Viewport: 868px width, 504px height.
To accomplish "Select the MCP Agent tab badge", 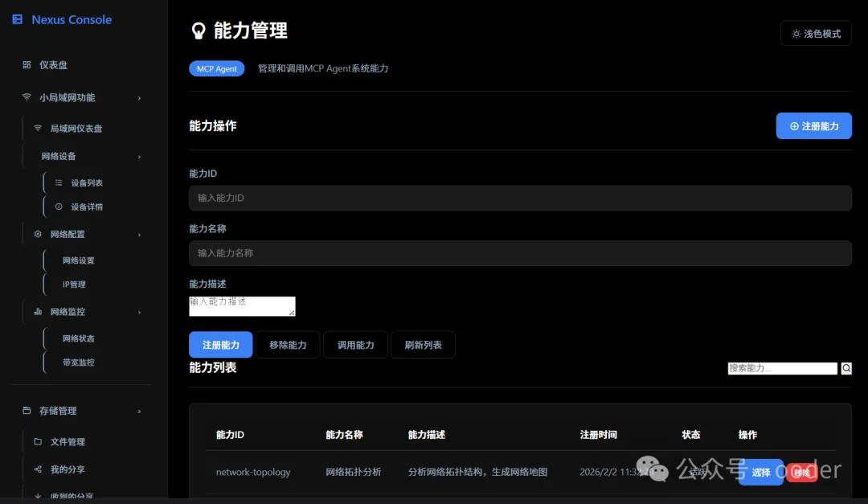I will [x=216, y=68].
